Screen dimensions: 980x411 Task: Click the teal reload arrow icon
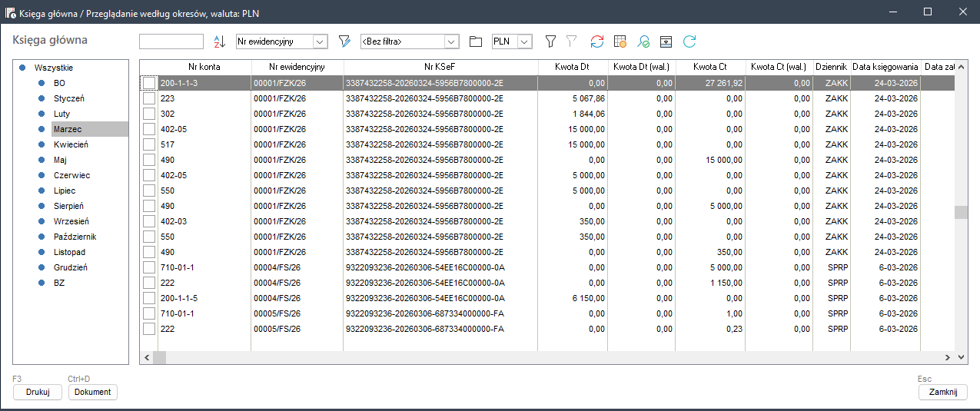coord(689,41)
